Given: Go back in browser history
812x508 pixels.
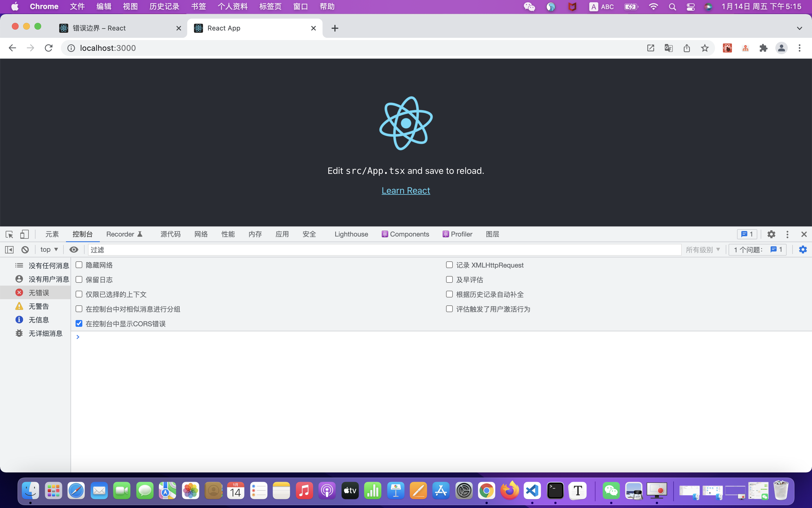Looking at the screenshot, I should click(12, 48).
